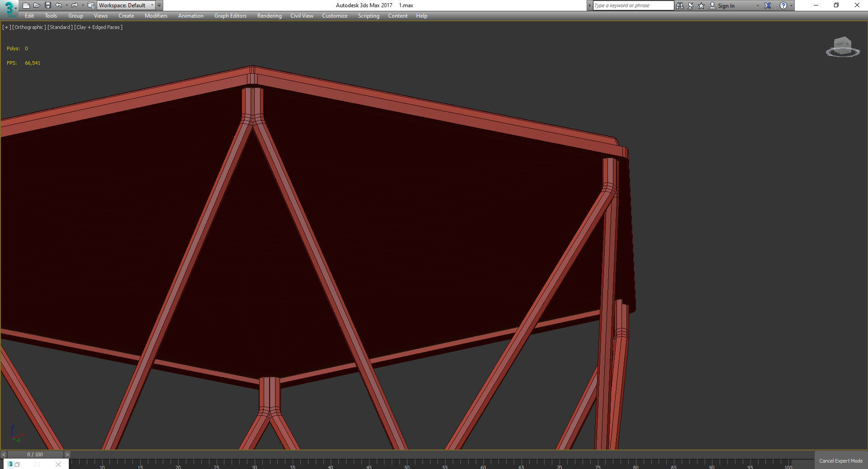Open Redo history dropdown arrow
Image resolution: width=868 pixels, height=469 pixels.
pyautogui.click(x=82, y=5)
